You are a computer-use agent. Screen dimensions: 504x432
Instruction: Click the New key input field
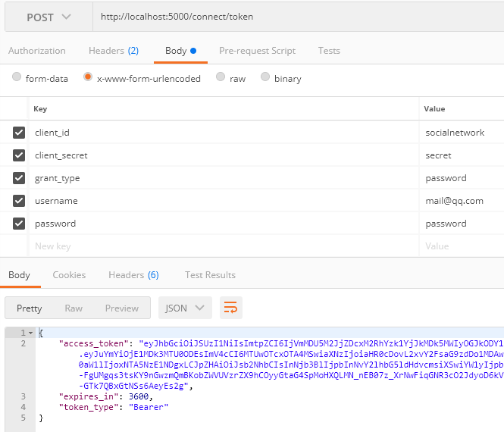(224, 246)
